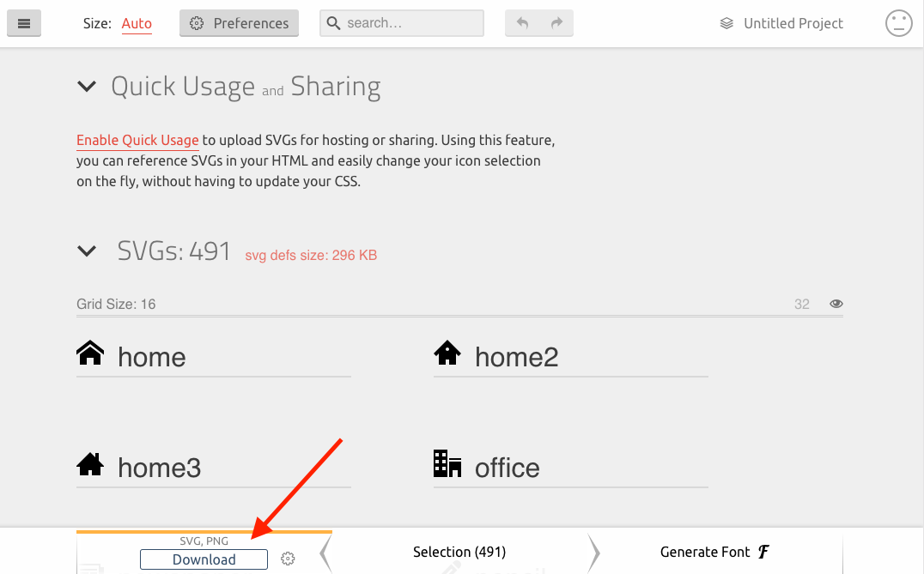This screenshot has height=574, width=924.
Task: Change the Size Auto setting
Action: tap(137, 23)
